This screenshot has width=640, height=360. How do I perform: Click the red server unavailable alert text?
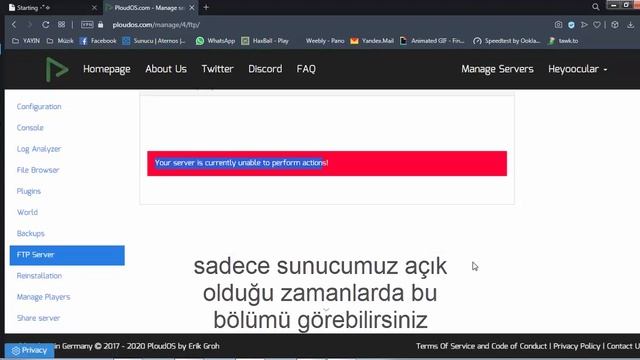(x=241, y=163)
